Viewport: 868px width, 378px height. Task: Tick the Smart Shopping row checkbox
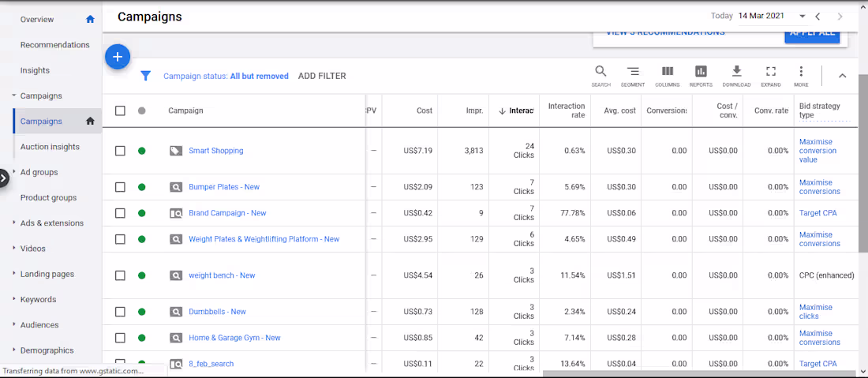pyautogui.click(x=120, y=151)
